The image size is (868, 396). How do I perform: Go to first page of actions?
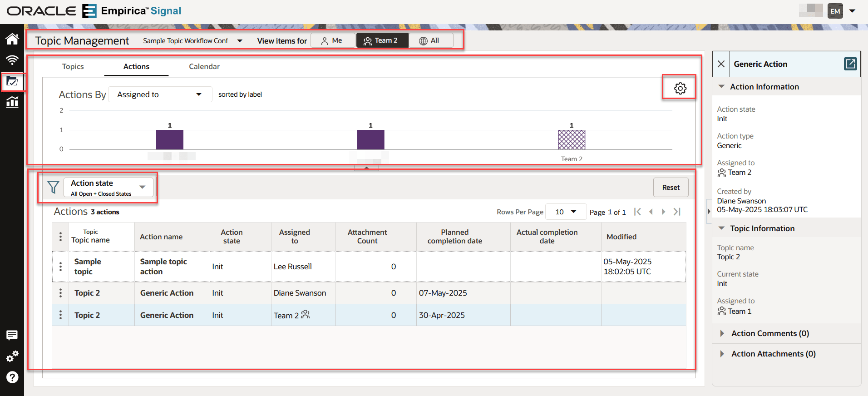pos(637,212)
